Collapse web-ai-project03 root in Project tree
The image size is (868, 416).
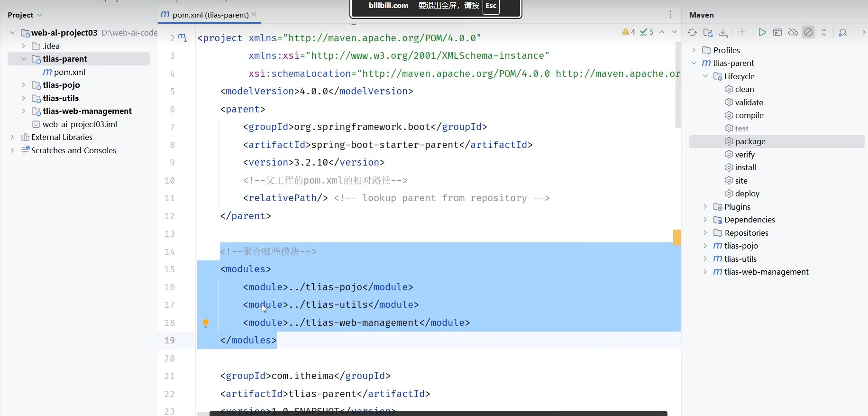pyautogui.click(x=12, y=33)
